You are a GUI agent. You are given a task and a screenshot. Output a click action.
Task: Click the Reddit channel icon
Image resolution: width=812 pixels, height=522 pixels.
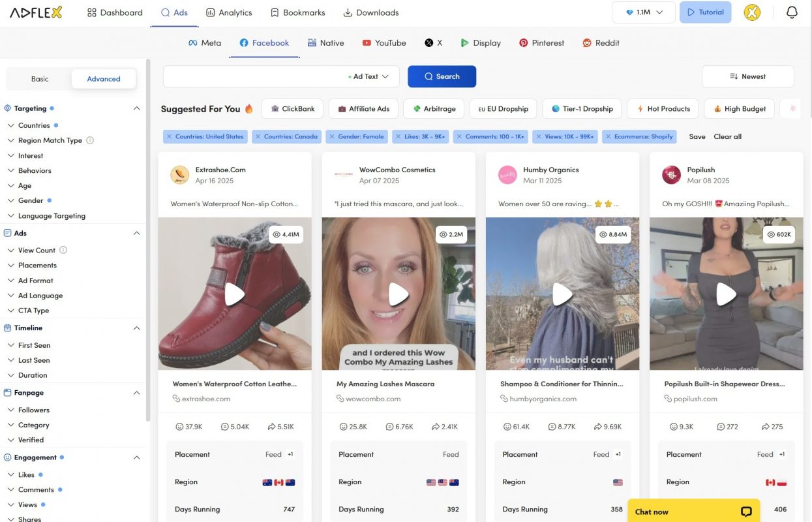coord(585,42)
